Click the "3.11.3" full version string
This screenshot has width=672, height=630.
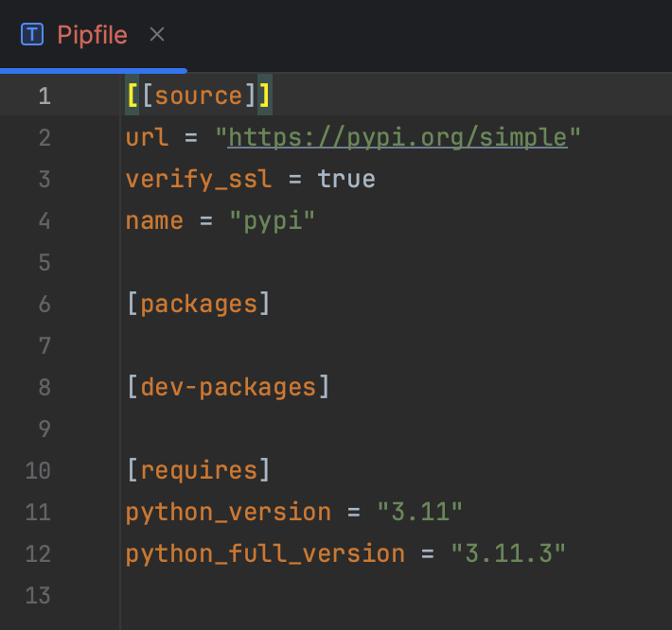pyautogui.click(x=507, y=553)
